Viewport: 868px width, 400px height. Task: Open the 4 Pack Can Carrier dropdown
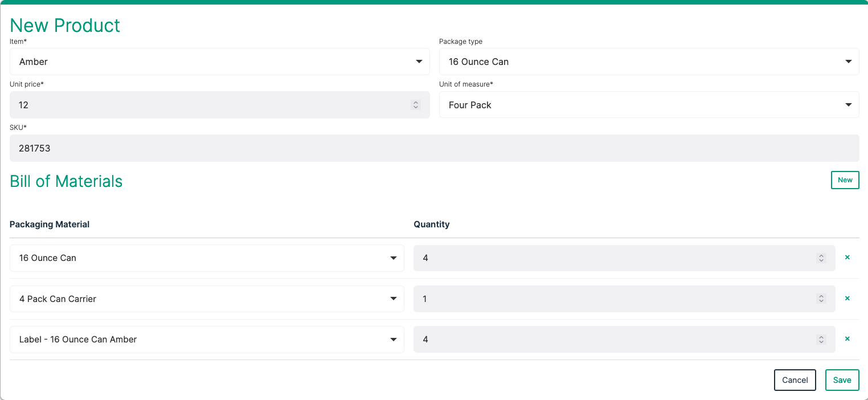pos(207,299)
